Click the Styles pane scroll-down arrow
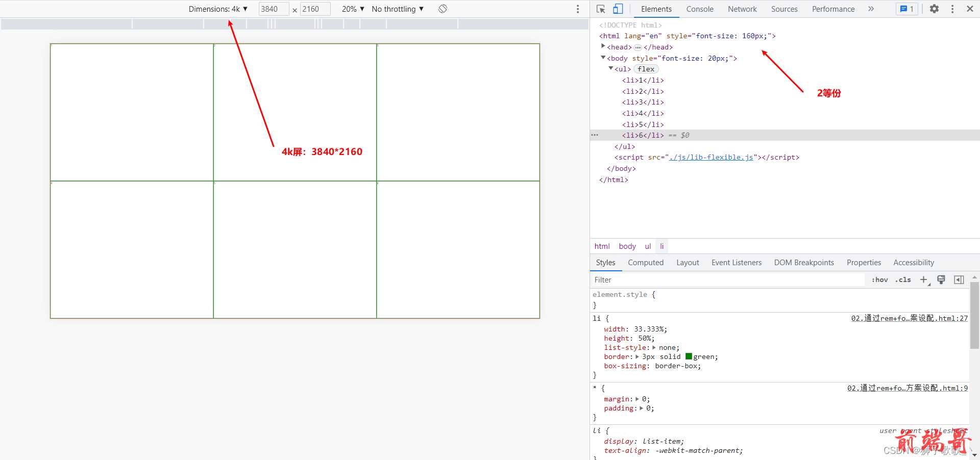The width and height of the screenshot is (980, 460). pyautogui.click(x=974, y=455)
